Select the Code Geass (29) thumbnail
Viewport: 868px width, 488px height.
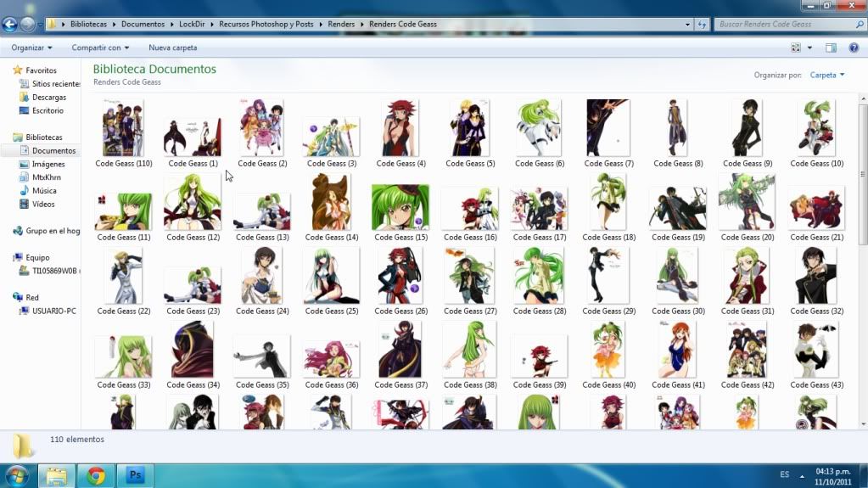coord(608,275)
